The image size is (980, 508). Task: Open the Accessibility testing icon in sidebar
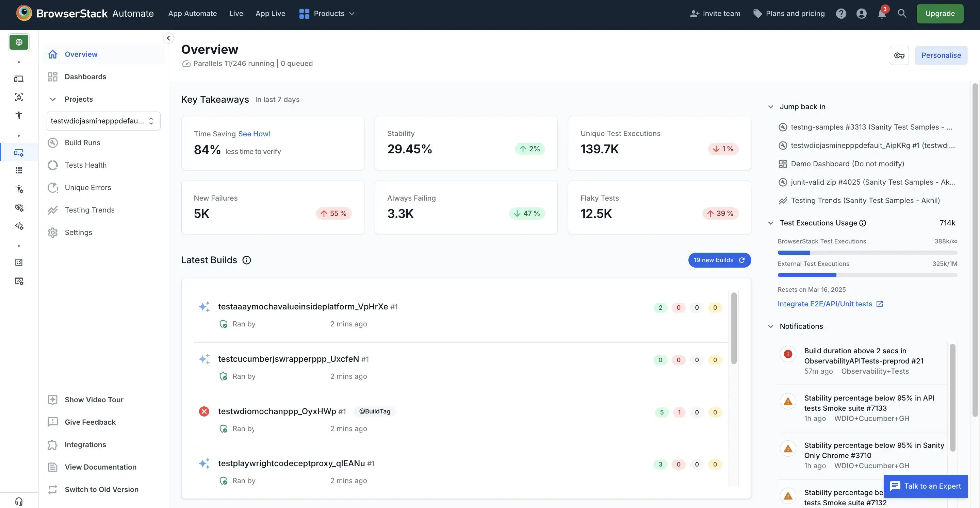pos(18,115)
